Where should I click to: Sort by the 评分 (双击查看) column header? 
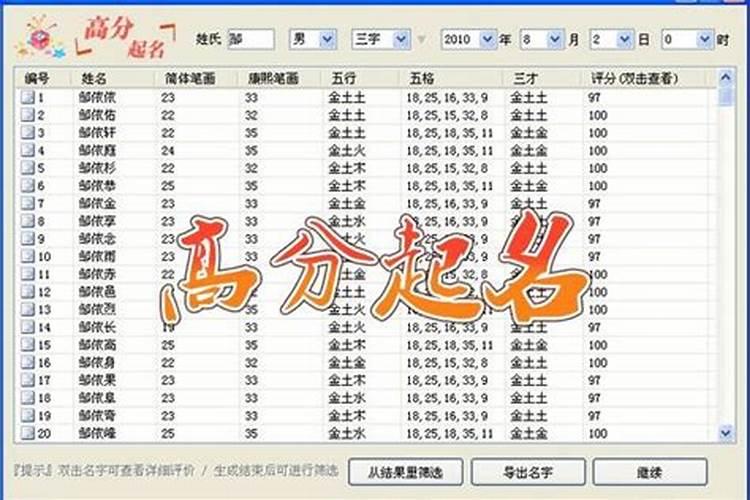point(644,78)
